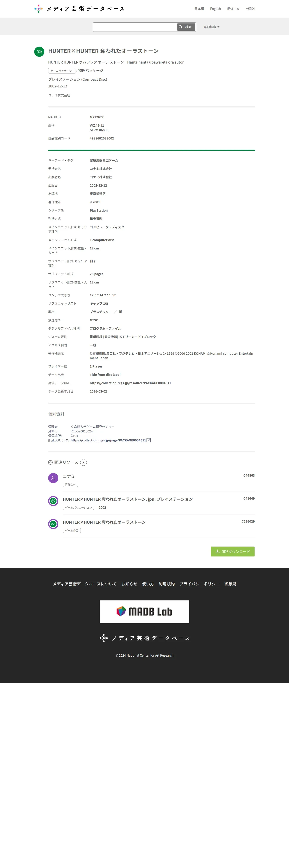Click the © 2024 National Center for Art Research text

[144, 655]
